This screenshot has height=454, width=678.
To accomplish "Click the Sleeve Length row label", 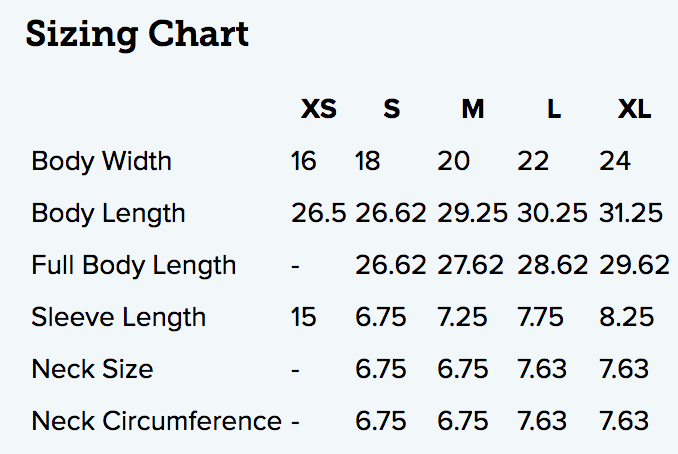I will pyautogui.click(x=118, y=317).
